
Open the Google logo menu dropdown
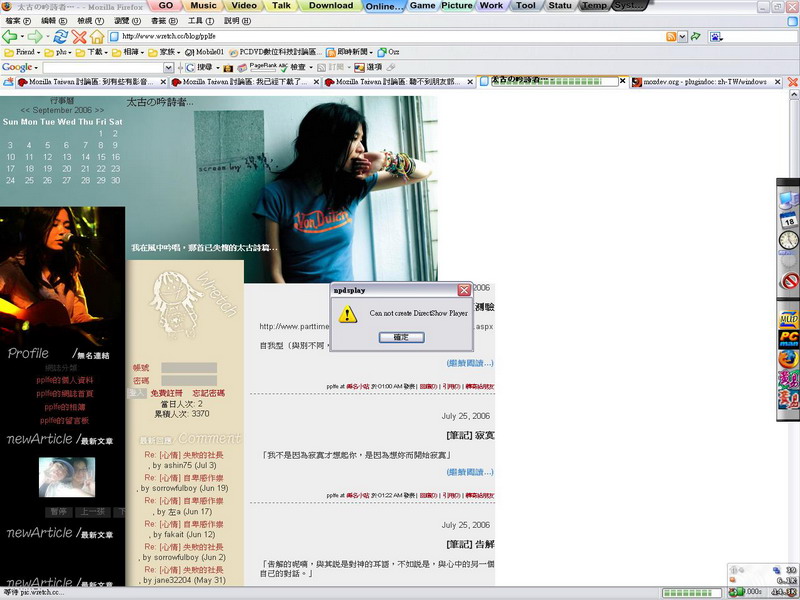pyautogui.click(x=19, y=67)
